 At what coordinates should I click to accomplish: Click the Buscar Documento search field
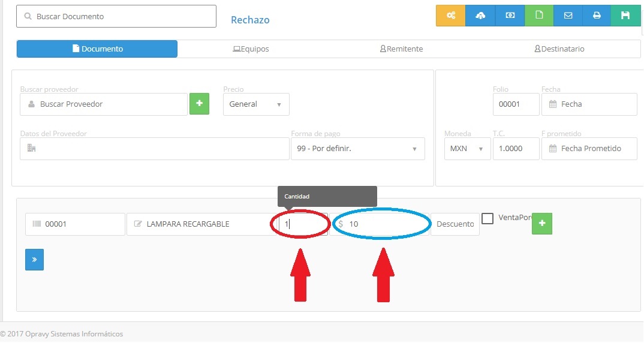pyautogui.click(x=116, y=17)
